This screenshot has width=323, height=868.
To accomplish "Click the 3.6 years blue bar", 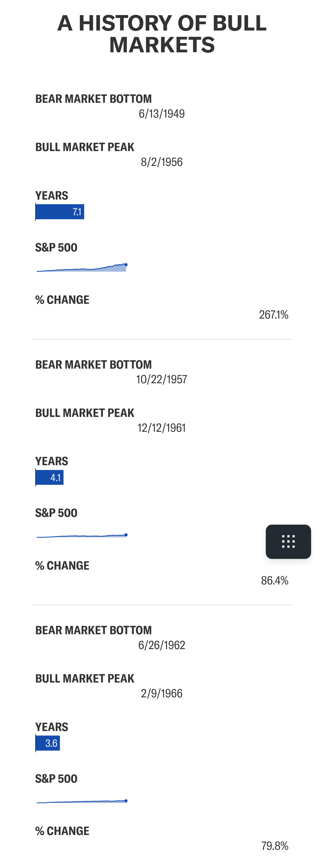I will 48,743.
